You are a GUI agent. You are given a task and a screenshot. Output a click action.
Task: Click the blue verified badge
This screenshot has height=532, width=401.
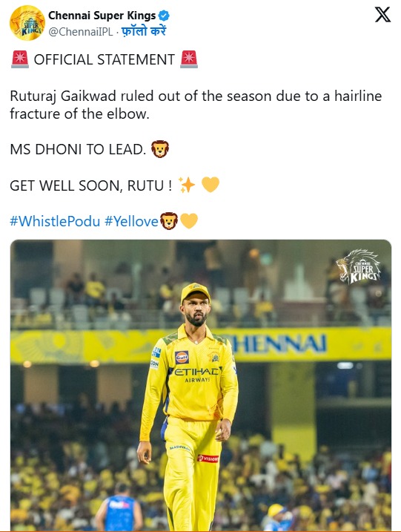[x=164, y=16]
